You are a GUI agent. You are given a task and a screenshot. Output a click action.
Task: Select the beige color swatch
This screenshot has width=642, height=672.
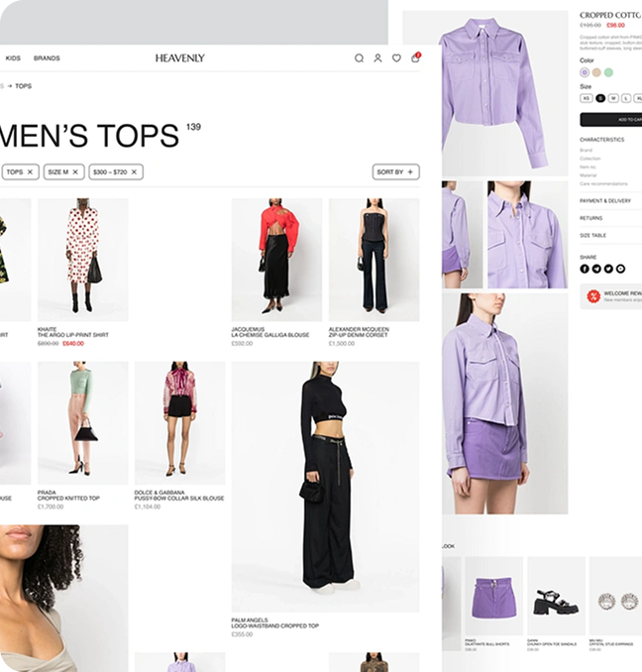point(596,72)
